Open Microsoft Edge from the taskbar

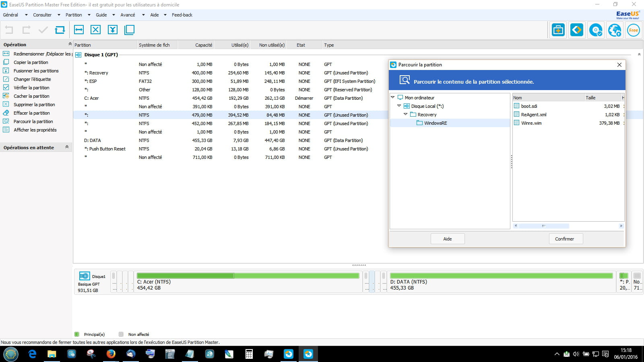(x=32, y=354)
